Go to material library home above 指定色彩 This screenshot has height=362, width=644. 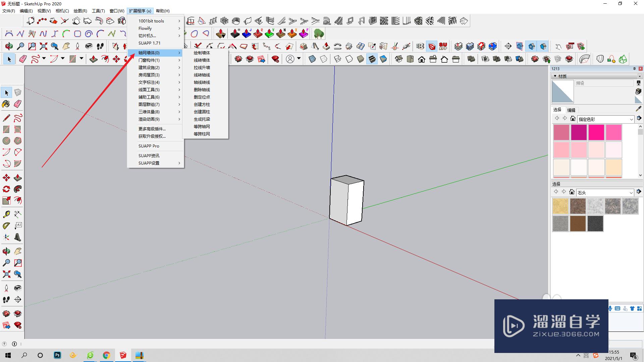(573, 118)
